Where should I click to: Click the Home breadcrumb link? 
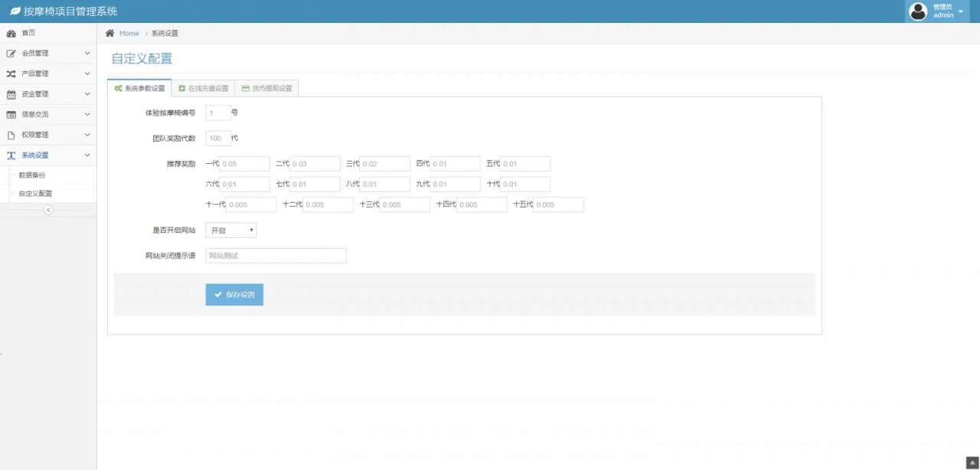pyautogui.click(x=129, y=33)
